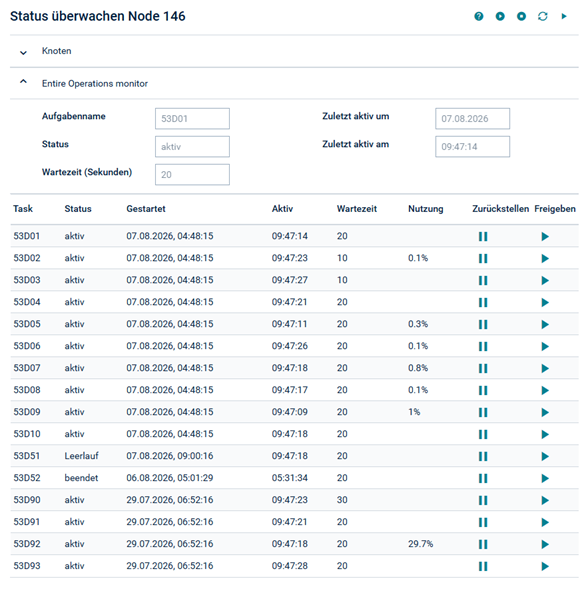Click the Leerlauf status cell
Image resolution: width=586 pixels, height=595 pixels.
click(81, 456)
